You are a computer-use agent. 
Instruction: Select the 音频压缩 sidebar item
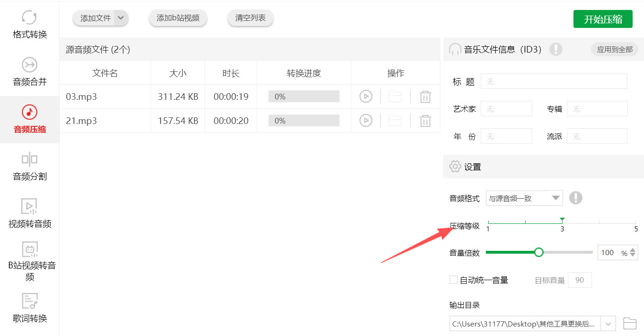(x=29, y=119)
